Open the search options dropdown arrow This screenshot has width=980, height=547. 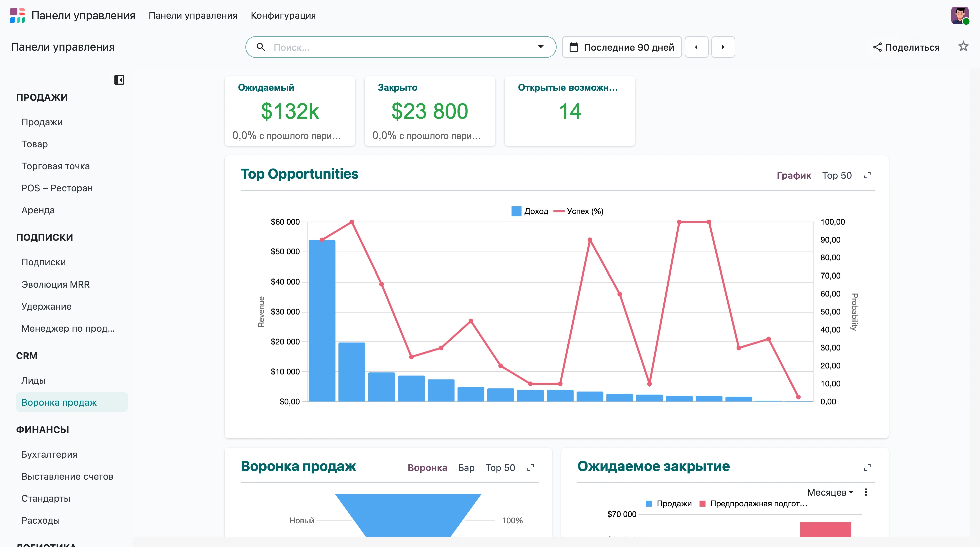point(541,47)
